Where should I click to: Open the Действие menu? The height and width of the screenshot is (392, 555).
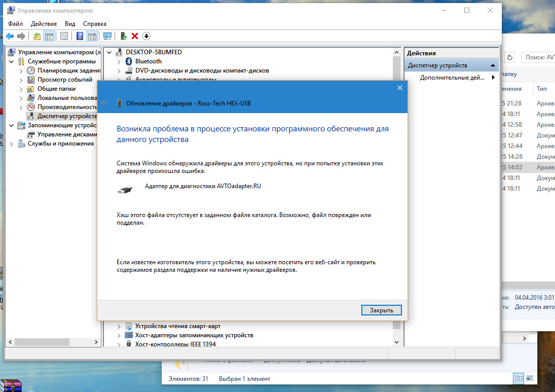[44, 23]
